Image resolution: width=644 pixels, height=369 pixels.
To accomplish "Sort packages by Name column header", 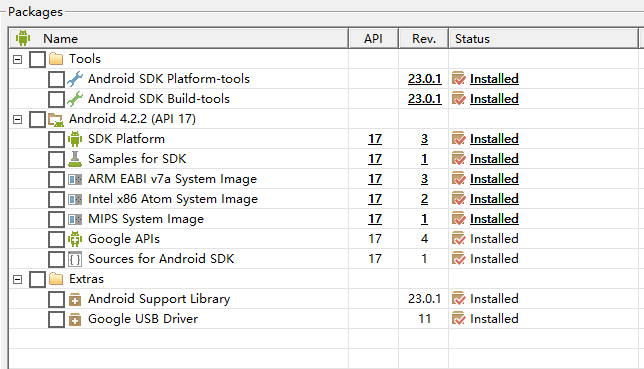I will pyautogui.click(x=178, y=38).
